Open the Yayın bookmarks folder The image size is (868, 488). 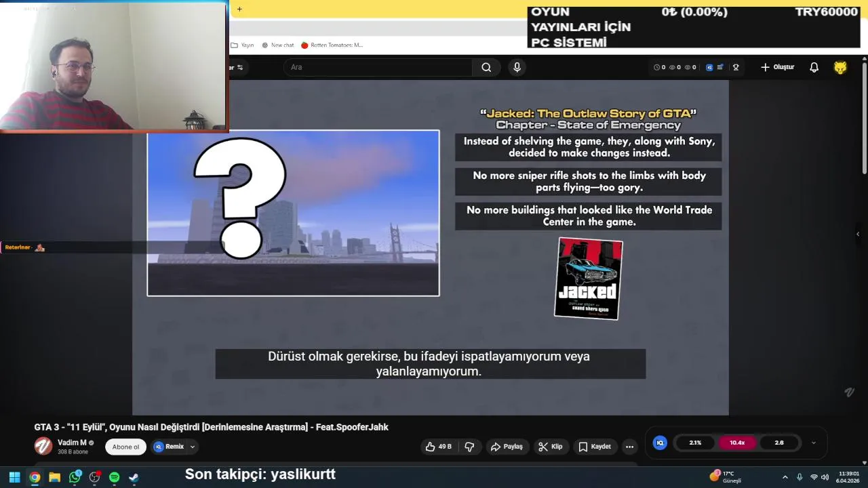[x=242, y=45]
